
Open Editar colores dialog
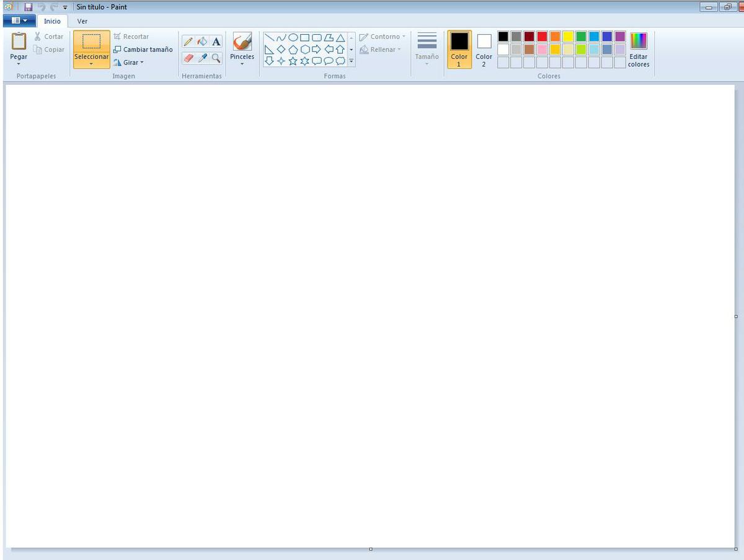pos(638,50)
